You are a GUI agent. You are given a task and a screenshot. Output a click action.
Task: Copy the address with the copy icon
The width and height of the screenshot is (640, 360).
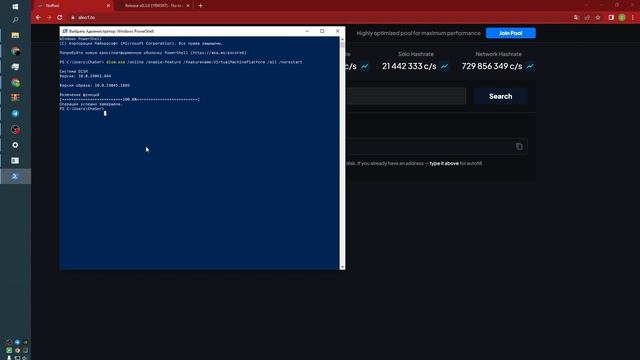(x=519, y=147)
